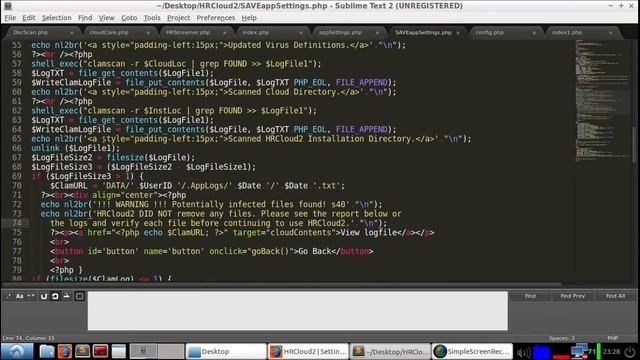
Task: Switch to SimpleScreenRecorder taskbar window
Action: (472, 351)
